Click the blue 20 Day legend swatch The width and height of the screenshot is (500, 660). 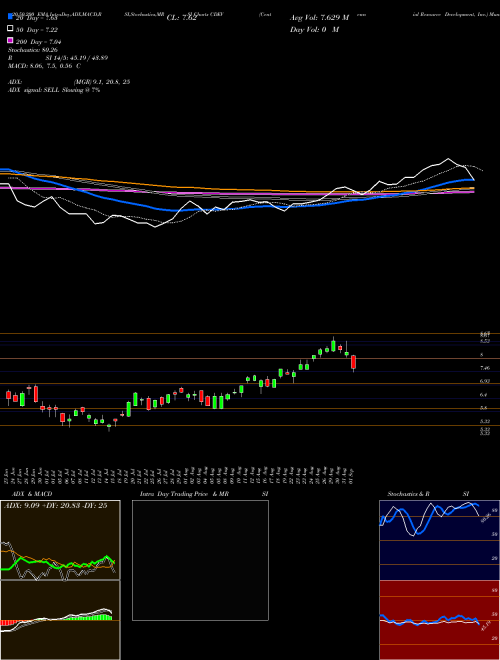(x=10, y=18)
